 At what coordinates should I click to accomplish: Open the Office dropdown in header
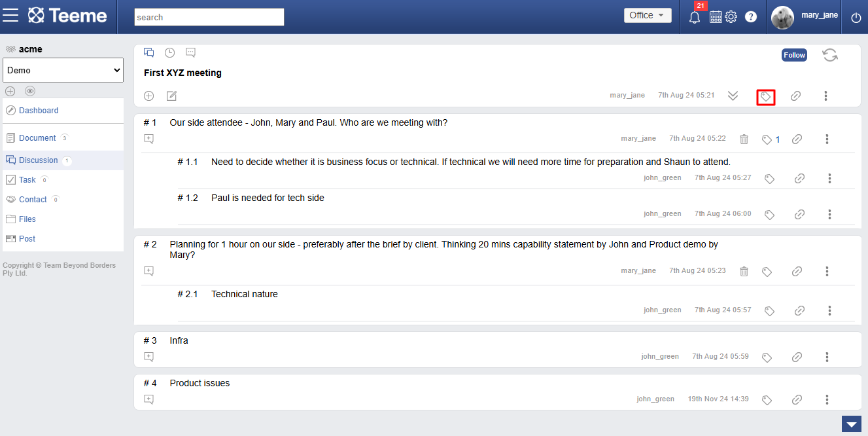pyautogui.click(x=648, y=15)
